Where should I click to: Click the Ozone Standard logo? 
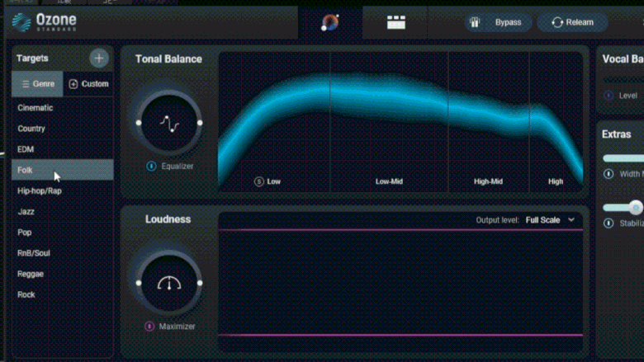point(45,22)
